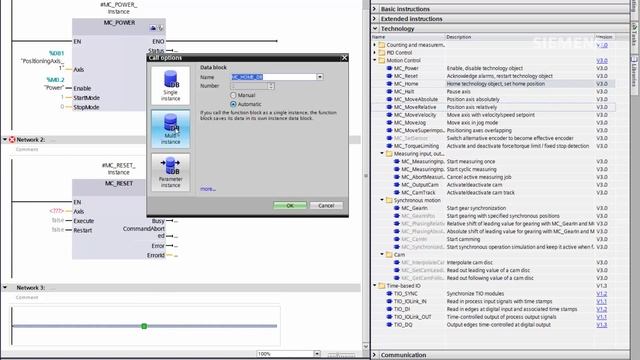Click the MC_Halt instruction icon
The width and height of the screenshot is (640, 360).
tap(389, 91)
